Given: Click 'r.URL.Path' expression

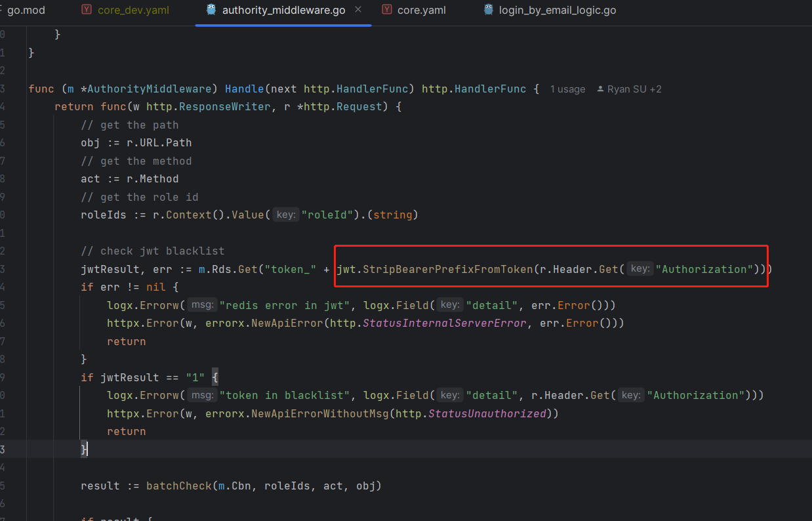Looking at the screenshot, I should pyautogui.click(x=159, y=142).
